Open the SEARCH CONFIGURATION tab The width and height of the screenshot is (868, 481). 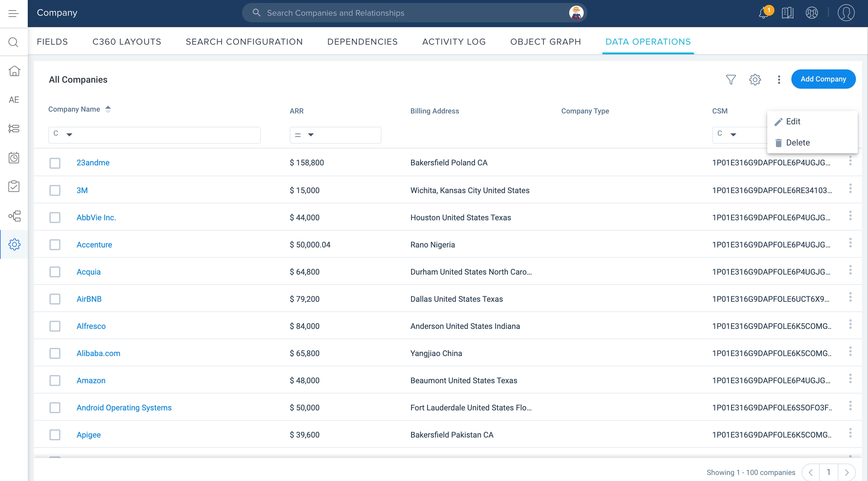[x=244, y=42]
